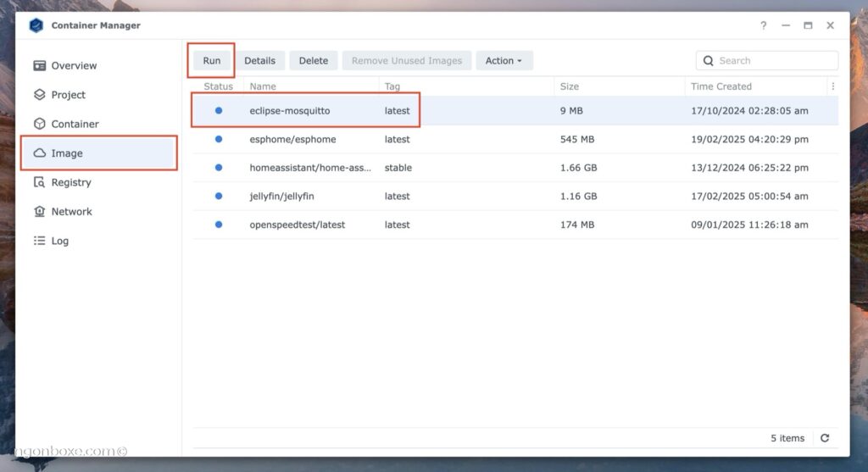Click the status dot for jellyfin/jellyfin
Image resolution: width=868 pixels, height=472 pixels.
click(x=219, y=196)
